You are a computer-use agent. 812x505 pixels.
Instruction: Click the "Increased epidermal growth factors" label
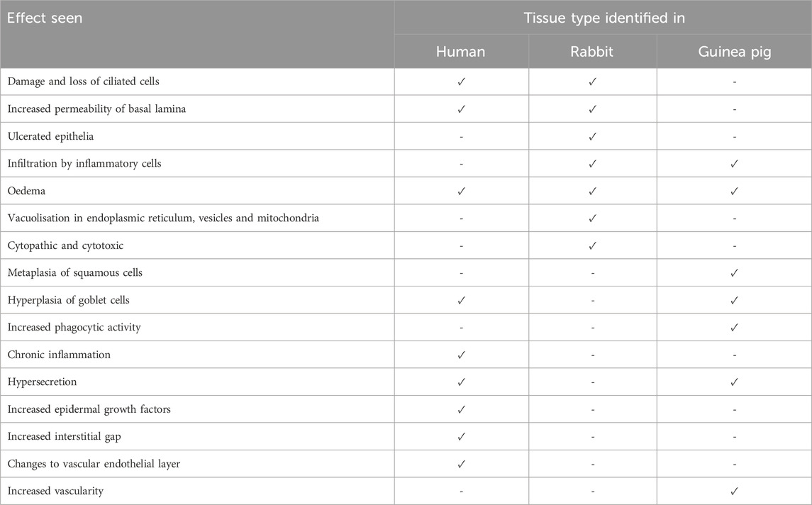click(89, 409)
